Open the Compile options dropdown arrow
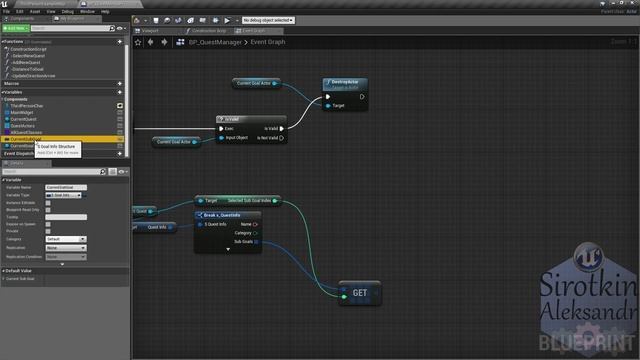 (x=145, y=20)
